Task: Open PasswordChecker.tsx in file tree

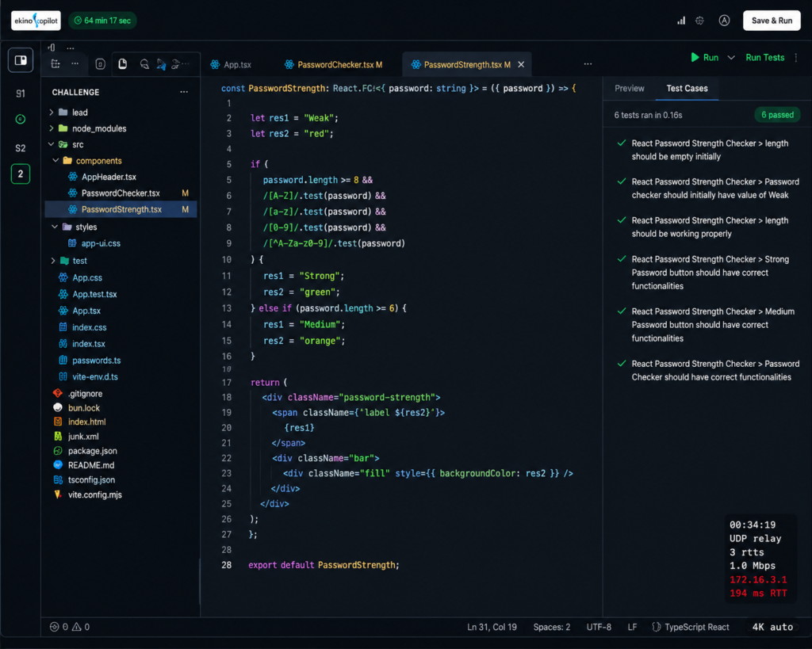Action: coord(121,193)
